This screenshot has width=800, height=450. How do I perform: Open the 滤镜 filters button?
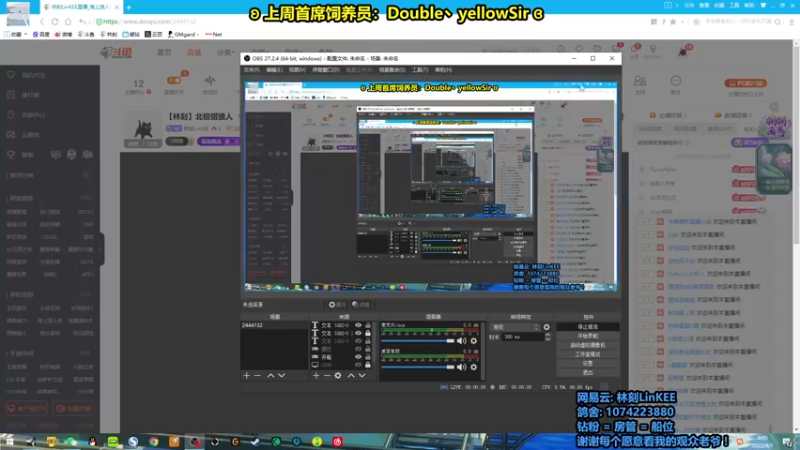(361, 305)
